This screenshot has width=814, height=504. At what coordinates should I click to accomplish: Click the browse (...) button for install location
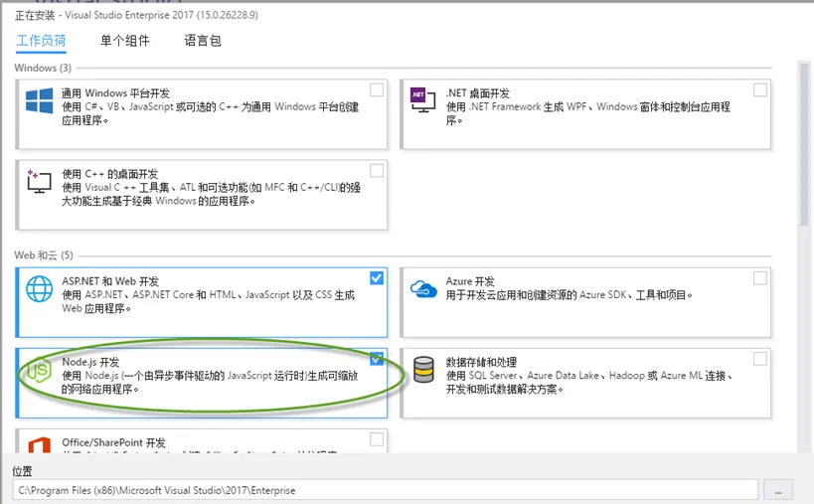777,490
